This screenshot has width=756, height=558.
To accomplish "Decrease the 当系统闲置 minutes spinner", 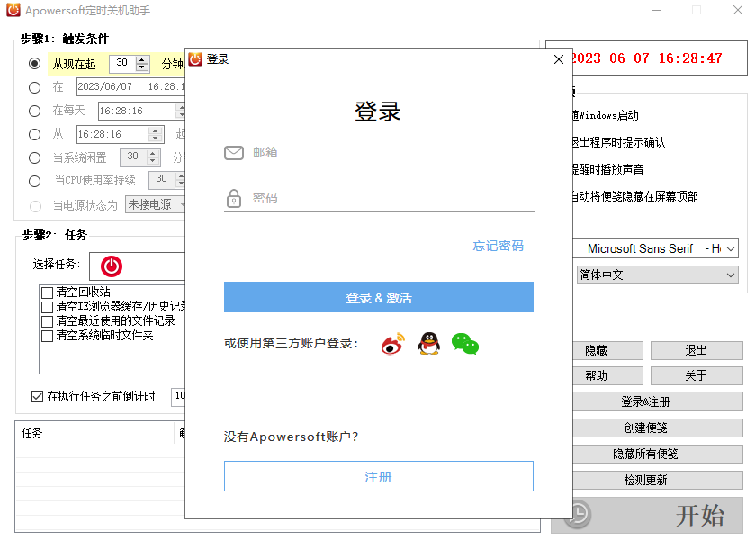I will coord(152,161).
